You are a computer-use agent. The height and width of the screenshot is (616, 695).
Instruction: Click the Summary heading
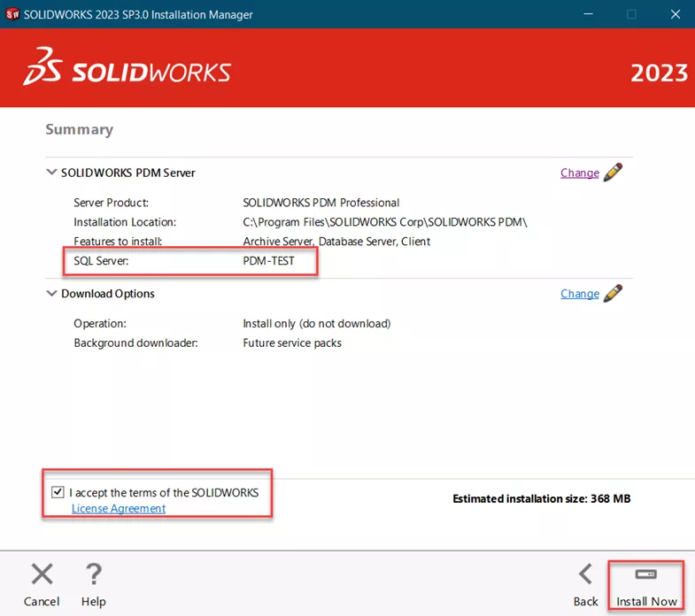coord(80,129)
